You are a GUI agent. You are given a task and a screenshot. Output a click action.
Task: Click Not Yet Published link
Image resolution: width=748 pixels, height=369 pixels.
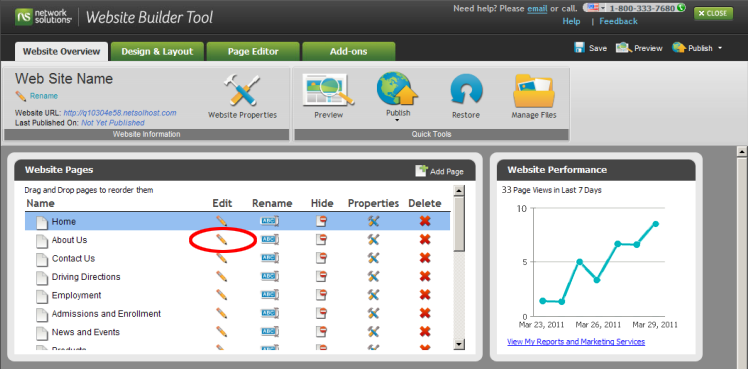pos(113,123)
